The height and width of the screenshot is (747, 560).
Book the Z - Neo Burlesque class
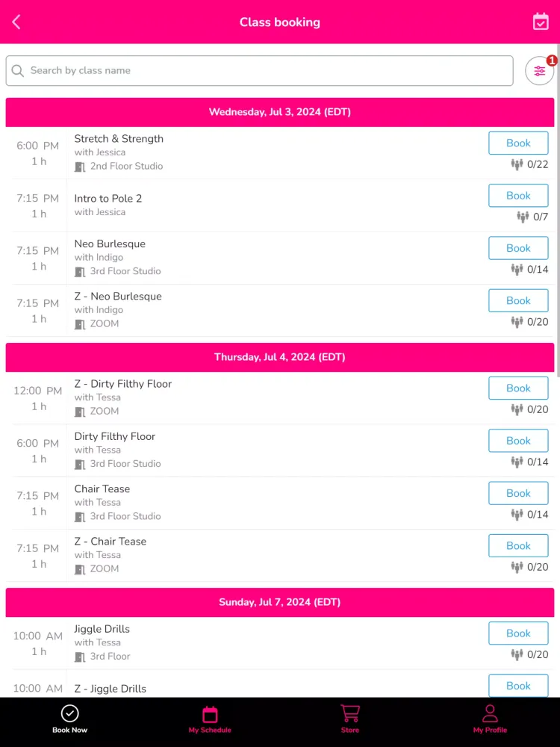coord(518,300)
